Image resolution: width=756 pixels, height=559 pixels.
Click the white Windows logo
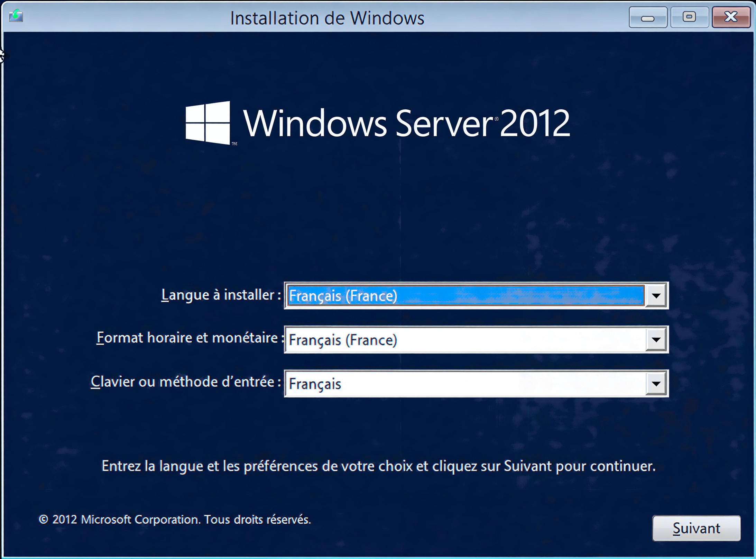point(208,122)
